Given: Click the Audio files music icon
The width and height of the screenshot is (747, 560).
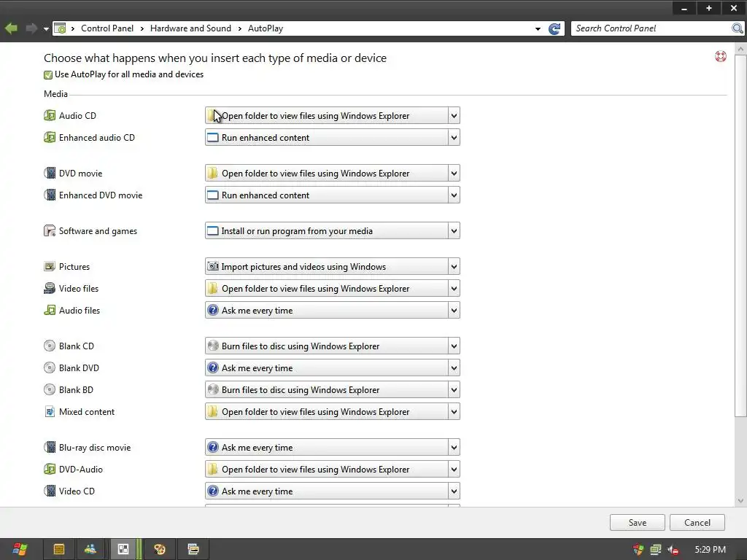Looking at the screenshot, I should click(x=50, y=311).
